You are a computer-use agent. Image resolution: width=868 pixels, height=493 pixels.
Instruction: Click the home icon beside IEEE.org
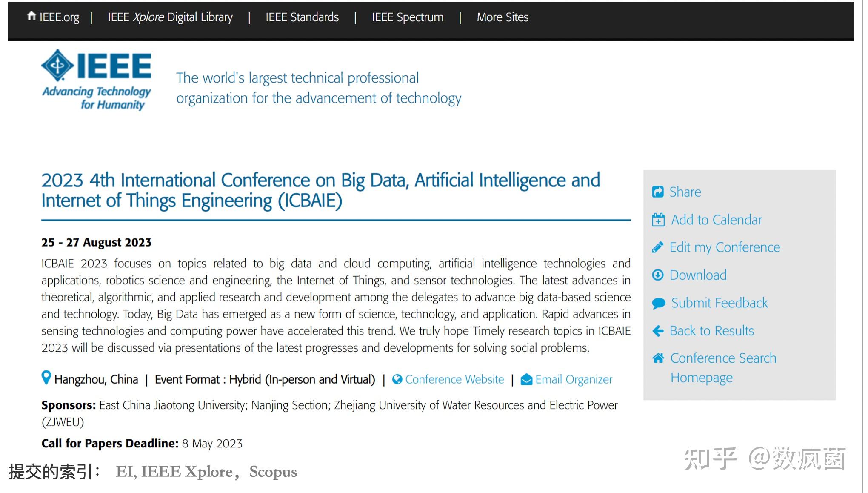coord(31,16)
